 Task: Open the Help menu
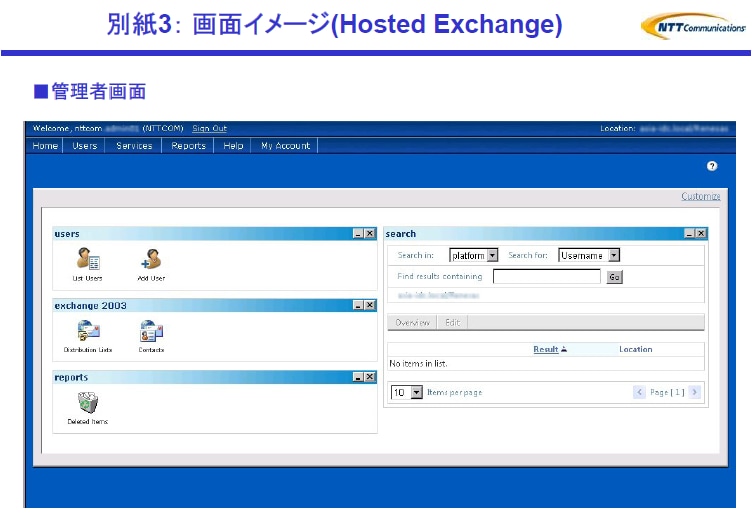[x=233, y=146]
